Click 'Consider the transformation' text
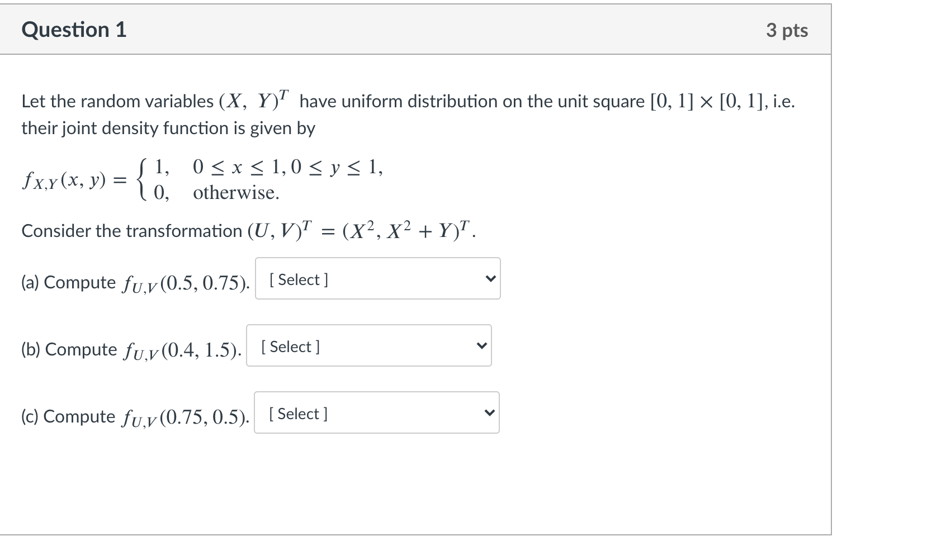The width and height of the screenshot is (927, 560). pyautogui.click(x=131, y=231)
